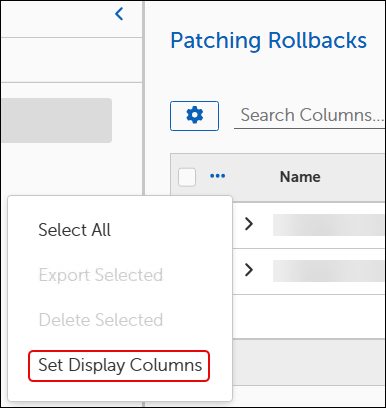Viewport: 386px width, 408px height.
Task: Choose Set Display Columns menu item
Action: pos(120,365)
